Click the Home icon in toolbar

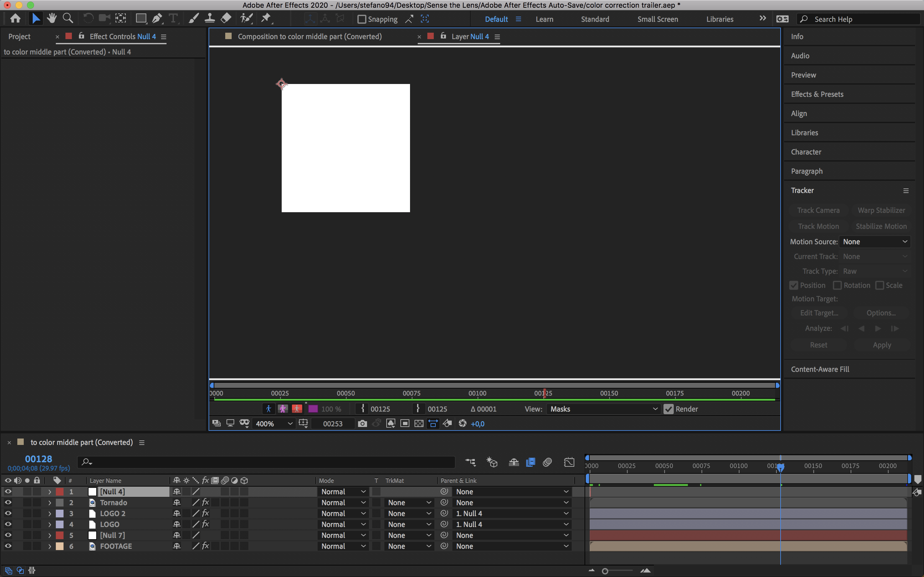tap(16, 18)
